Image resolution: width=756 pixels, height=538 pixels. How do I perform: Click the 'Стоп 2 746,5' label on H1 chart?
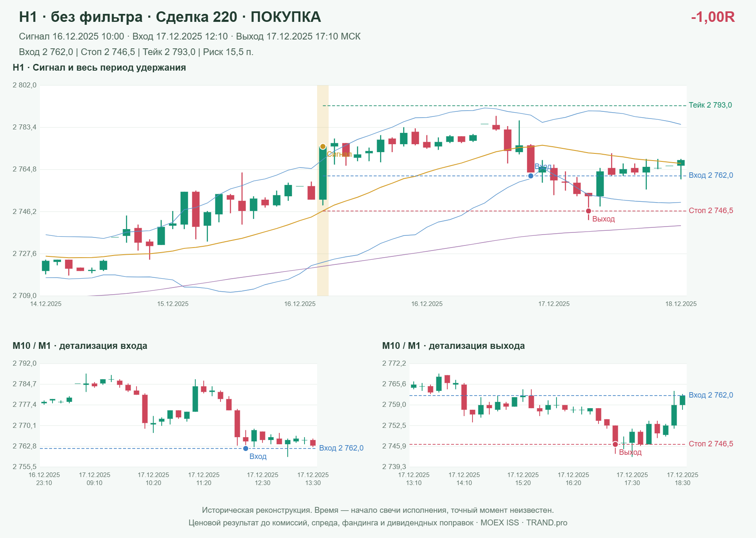(711, 211)
